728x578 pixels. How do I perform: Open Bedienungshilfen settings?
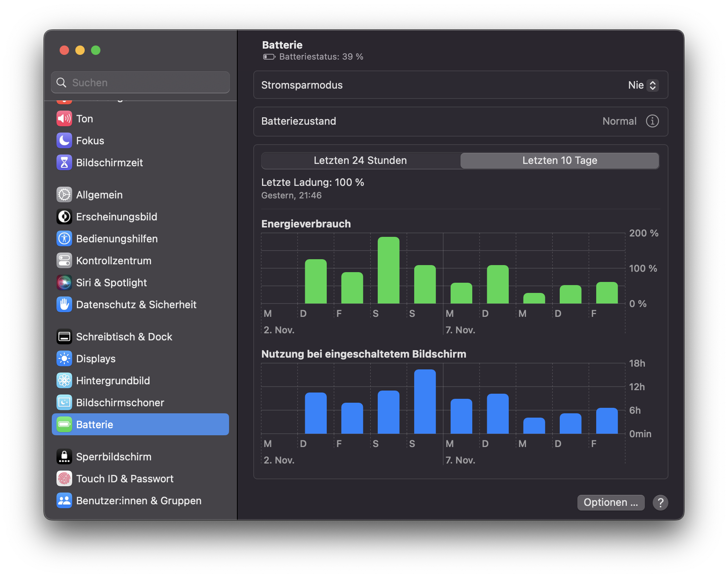[140, 239]
